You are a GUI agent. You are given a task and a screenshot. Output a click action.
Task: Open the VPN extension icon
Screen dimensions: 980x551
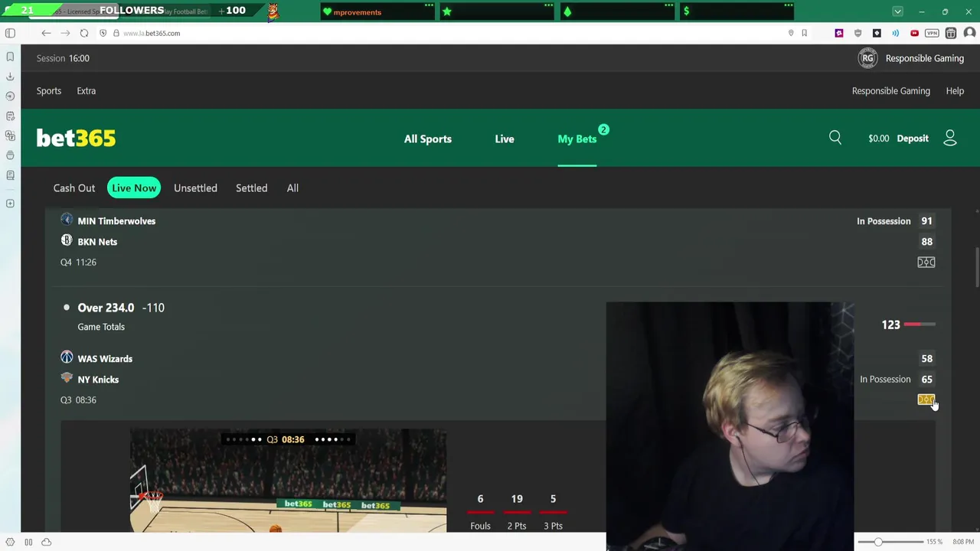pos(932,33)
